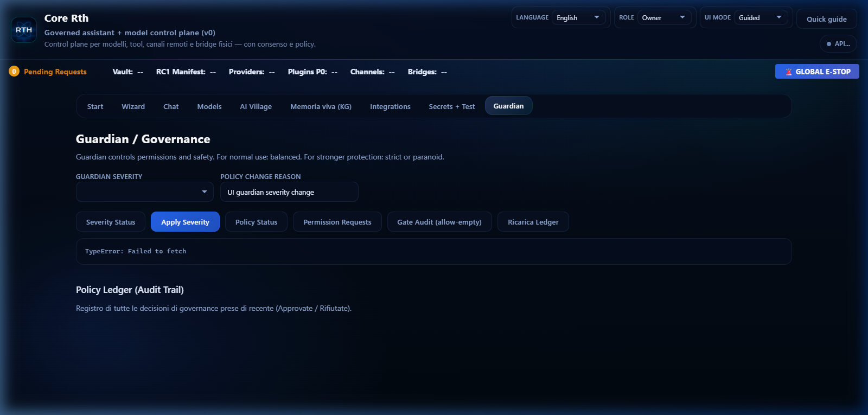Click the Vault status entry
Viewport: 868px width, 415px height.
(x=128, y=72)
